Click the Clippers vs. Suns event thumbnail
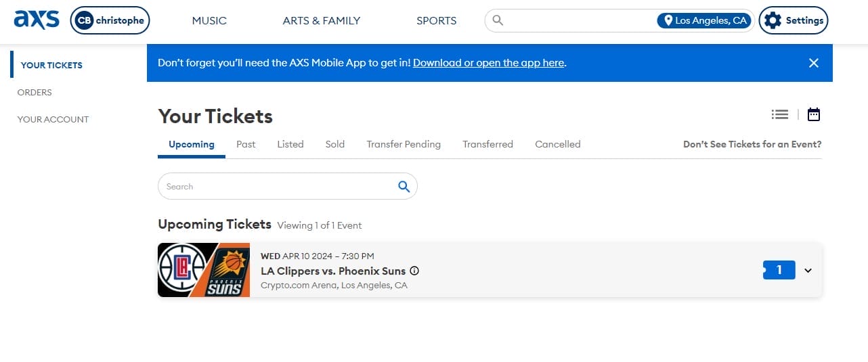 (204, 270)
